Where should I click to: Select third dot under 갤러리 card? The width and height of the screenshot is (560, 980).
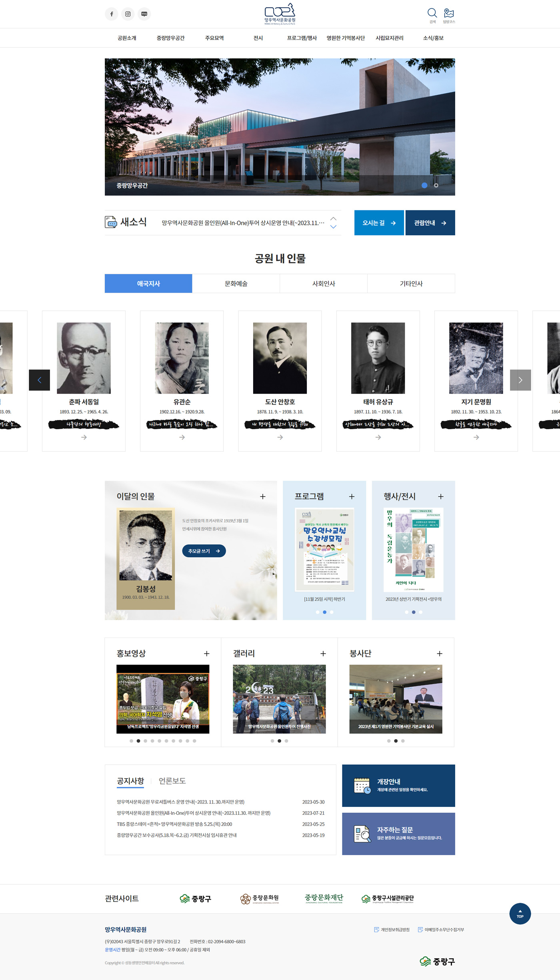[286, 741]
